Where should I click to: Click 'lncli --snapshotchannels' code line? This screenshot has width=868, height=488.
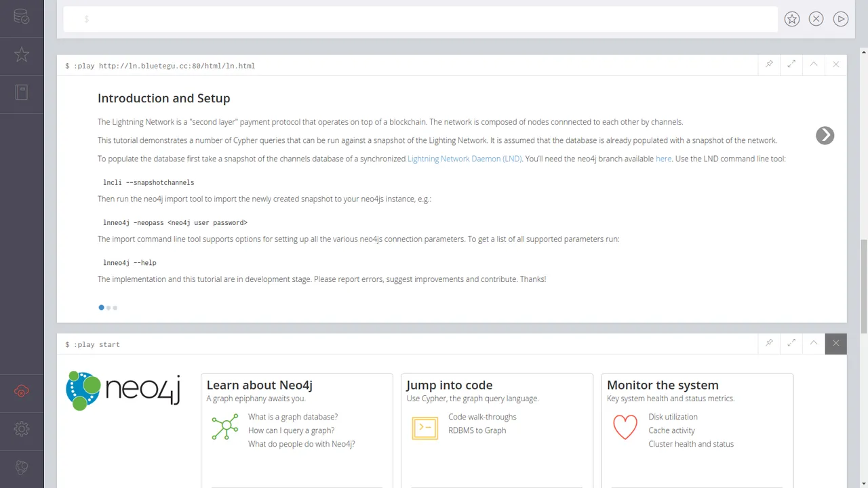pos(149,183)
